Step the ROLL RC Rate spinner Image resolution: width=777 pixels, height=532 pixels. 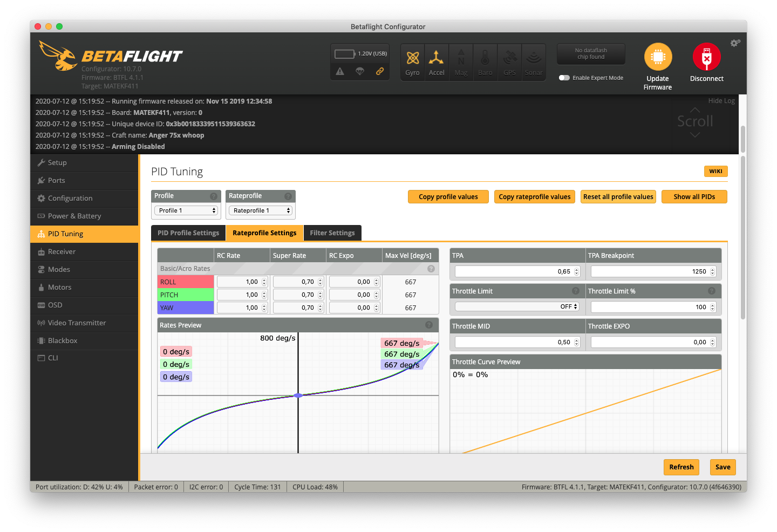[x=264, y=282]
